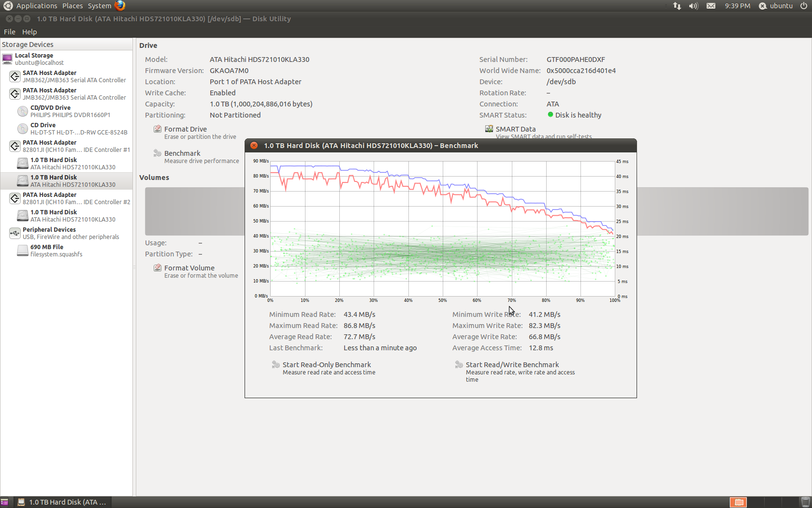Click the Benchmark gears icon in Drive section
This screenshot has width=812, height=508.
[158, 153]
